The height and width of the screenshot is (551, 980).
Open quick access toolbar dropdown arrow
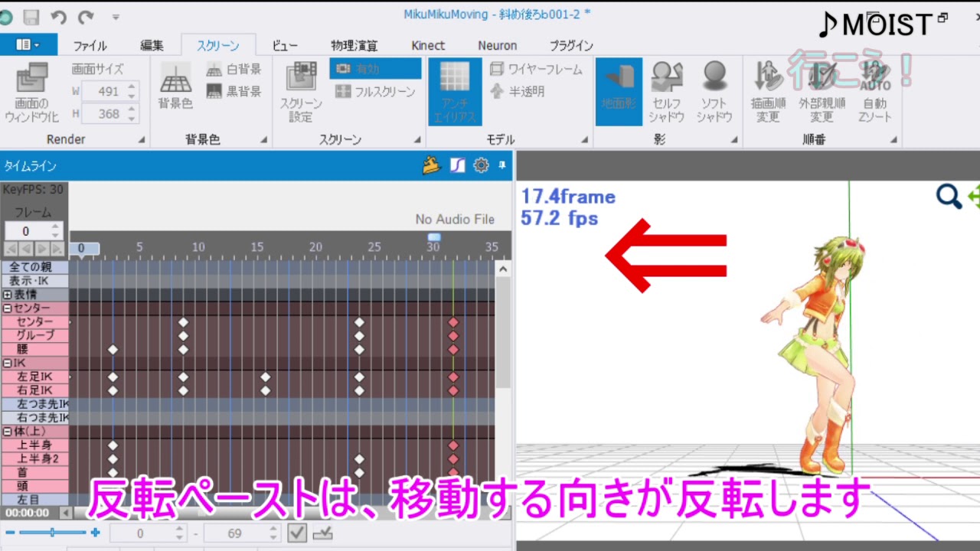point(116,16)
